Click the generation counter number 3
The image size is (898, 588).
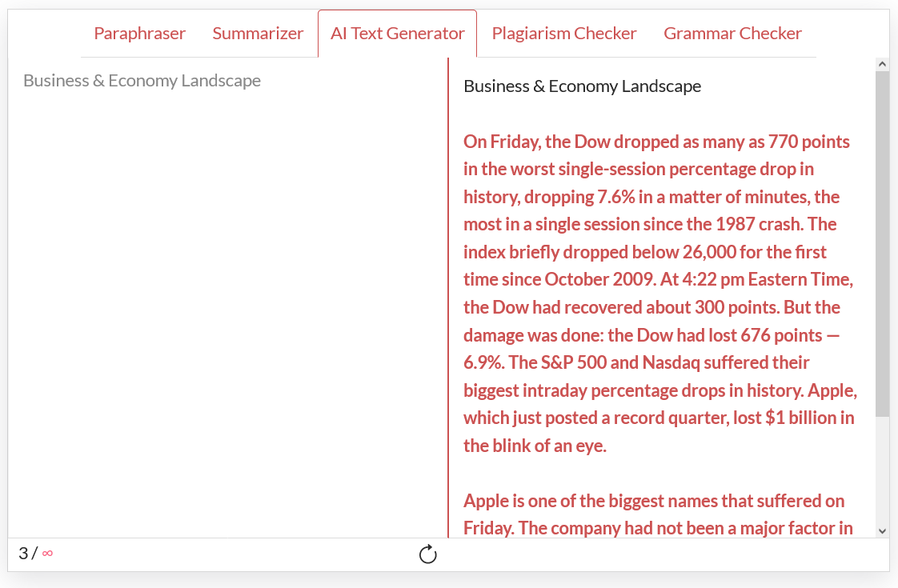pyautogui.click(x=23, y=553)
